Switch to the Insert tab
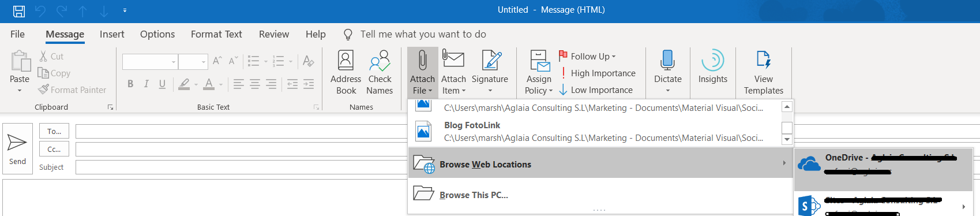The height and width of the screenshot is (216, 980). (112, 34)
